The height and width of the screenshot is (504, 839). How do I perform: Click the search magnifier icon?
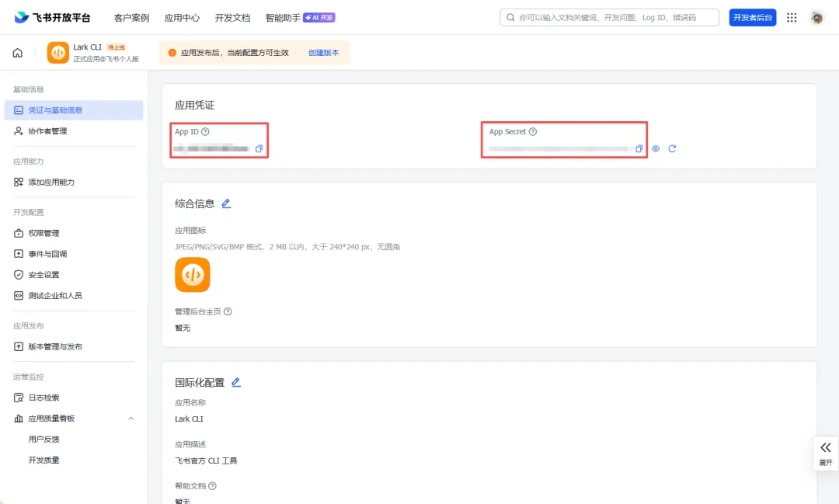(510, 18)
